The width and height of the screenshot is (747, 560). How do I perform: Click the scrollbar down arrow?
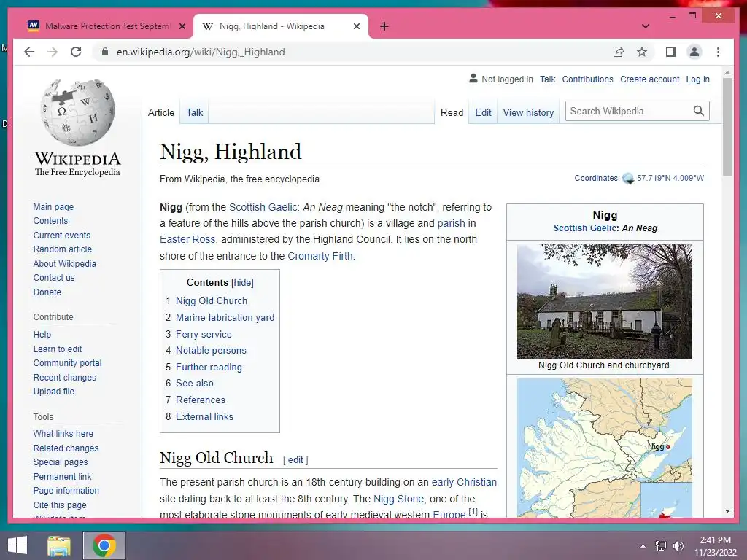(x=727, y=511)
